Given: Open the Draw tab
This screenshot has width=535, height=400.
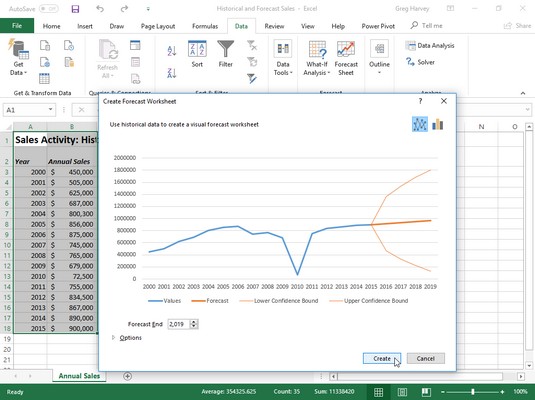Looking at the screenshot, I should [116, 26].
